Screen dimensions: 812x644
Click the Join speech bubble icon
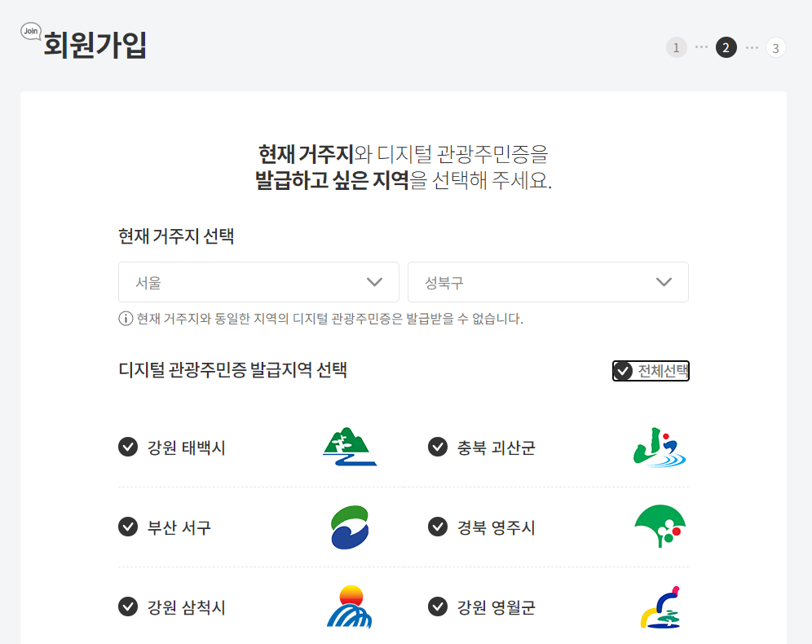(x=31, y=30)
